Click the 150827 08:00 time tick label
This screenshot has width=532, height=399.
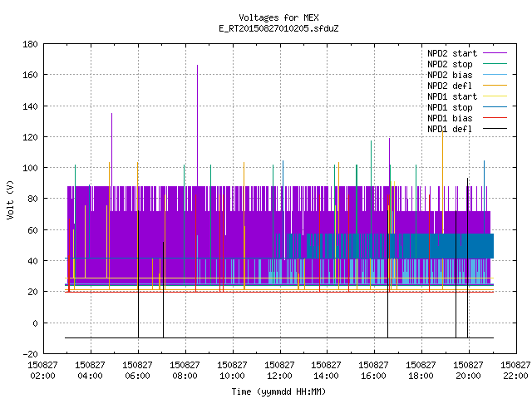(185, 371)
